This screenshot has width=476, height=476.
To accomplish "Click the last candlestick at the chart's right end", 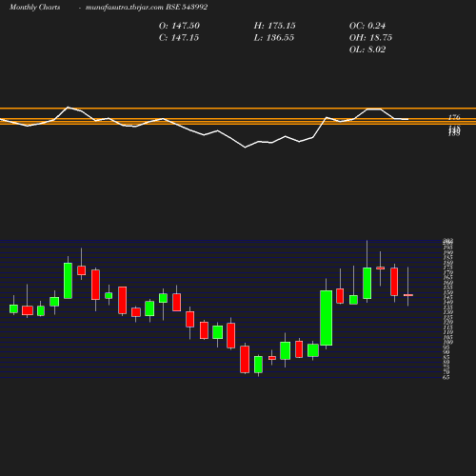I will 408,295.
